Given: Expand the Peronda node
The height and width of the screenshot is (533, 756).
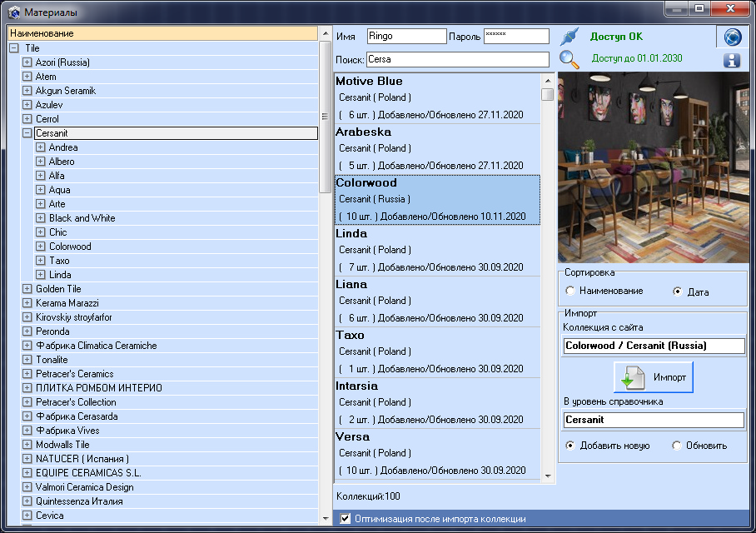Looking at the screenshot, I should click(x=27, y=331).
